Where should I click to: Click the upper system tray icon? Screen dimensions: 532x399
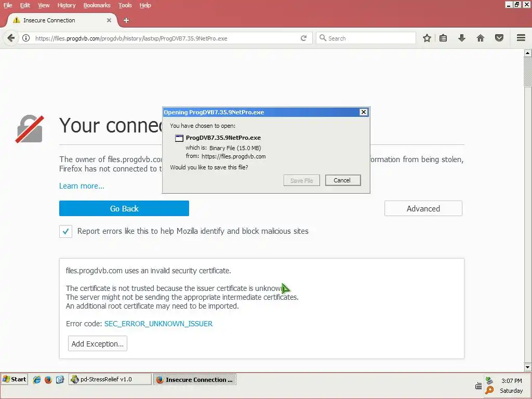(x=489, y=380)
